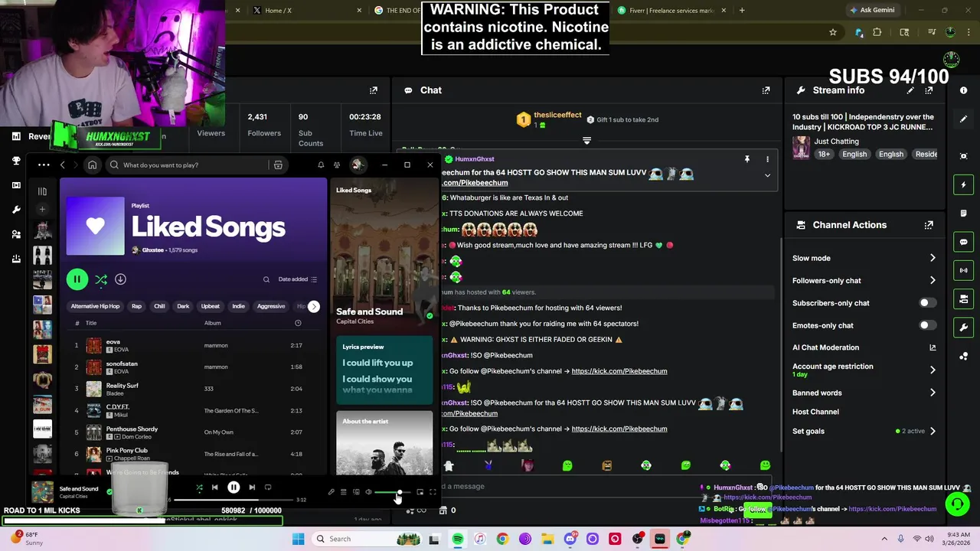Open the Lyrics preview card
This screenshot has width=980, height=551.
click(x=384, y=370)
